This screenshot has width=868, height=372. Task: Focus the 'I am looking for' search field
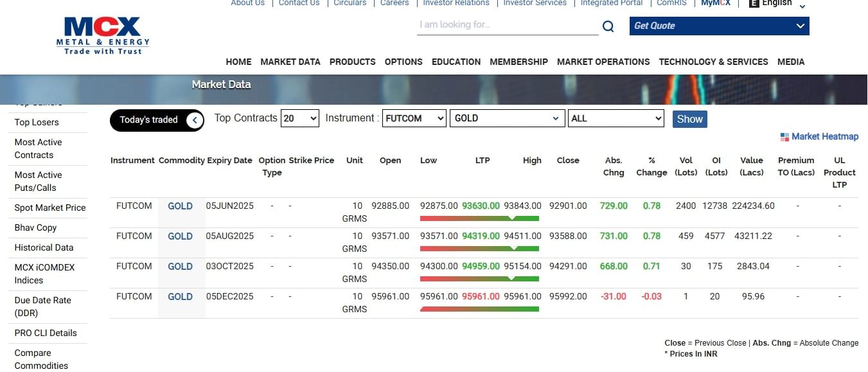pos(508,25)
